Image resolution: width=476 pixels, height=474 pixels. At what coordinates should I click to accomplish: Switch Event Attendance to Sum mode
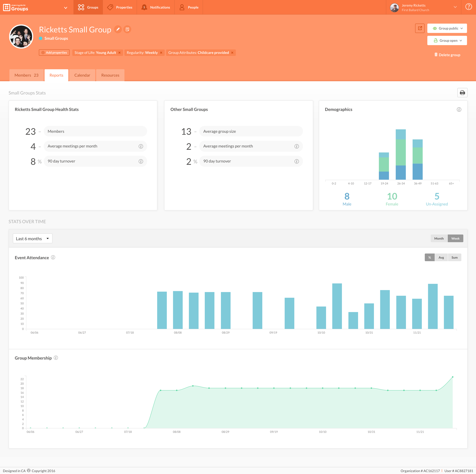454,257
